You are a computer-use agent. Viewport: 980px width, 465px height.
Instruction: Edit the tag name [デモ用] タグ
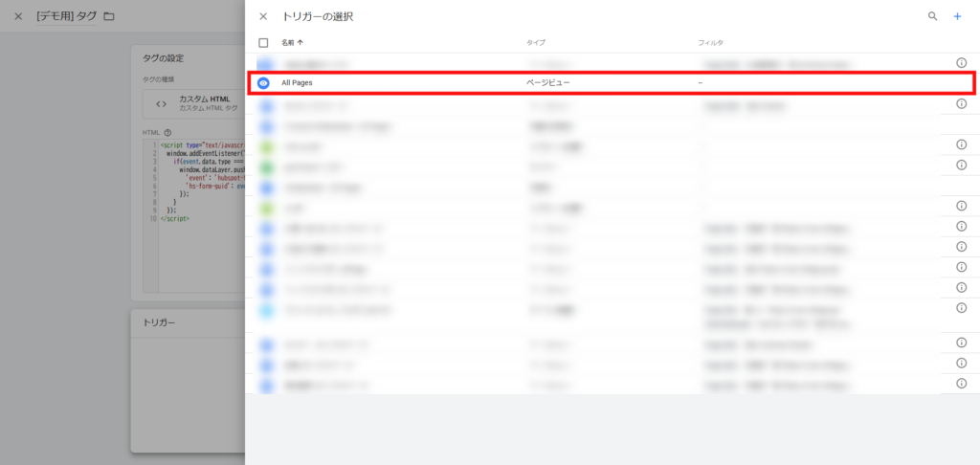[66, 16]
